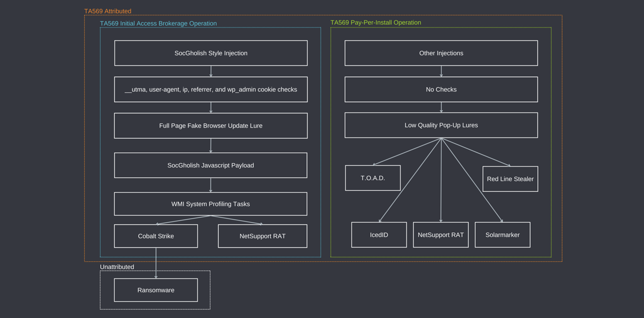Select TA569 Initial Access Brokerage Operation heading
This screenshot has height=318, width=644.
(x=158, y=24)
